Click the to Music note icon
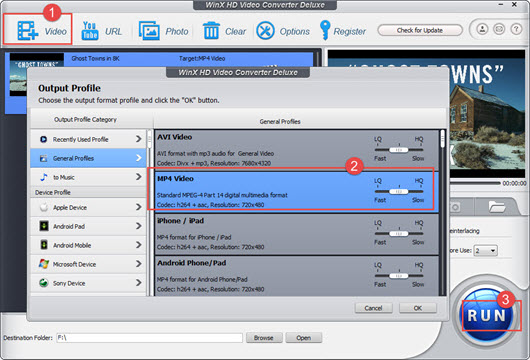The image size is (530, 360). pos(44,177)
